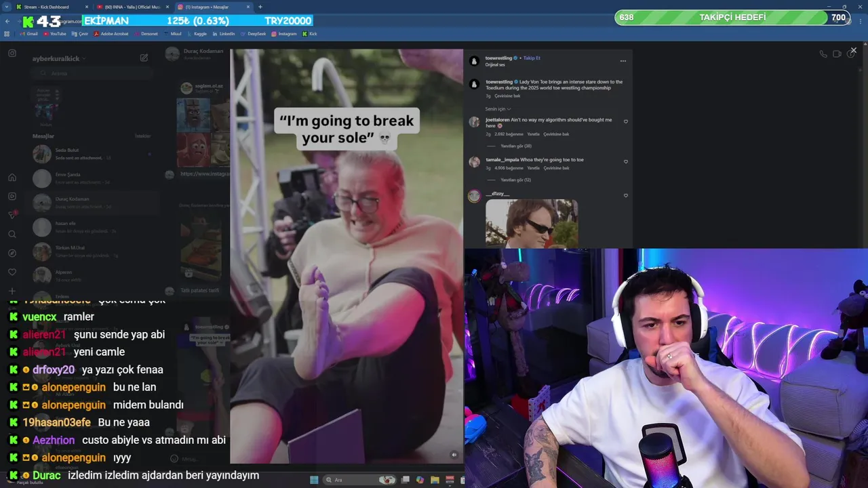868x488 pixels.
Task: Open DeepSeek bookmark
Action: coord(253,33)
